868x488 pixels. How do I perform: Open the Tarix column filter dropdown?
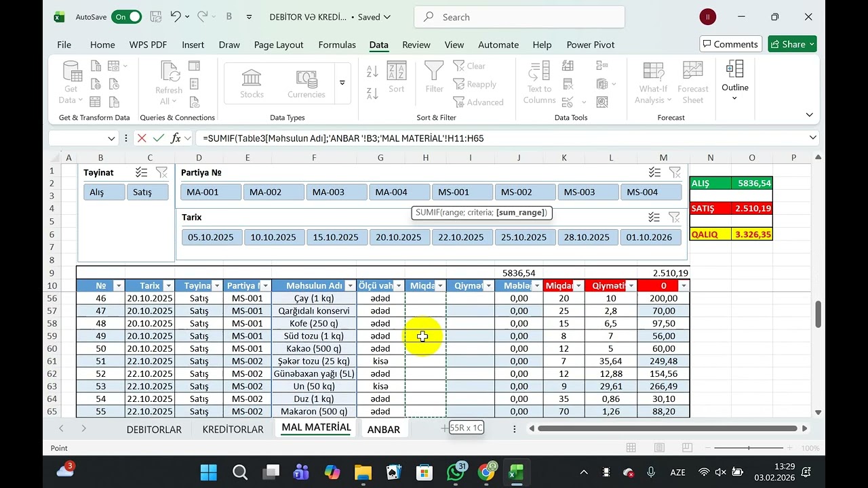pos(168,286)
